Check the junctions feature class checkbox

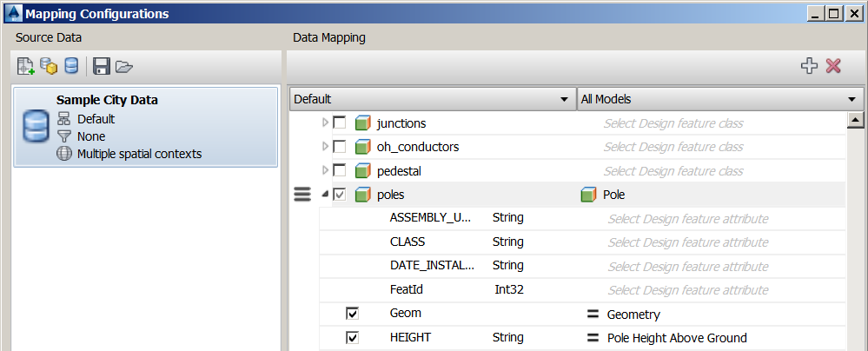pyautogui.click(x=340, y=123)
